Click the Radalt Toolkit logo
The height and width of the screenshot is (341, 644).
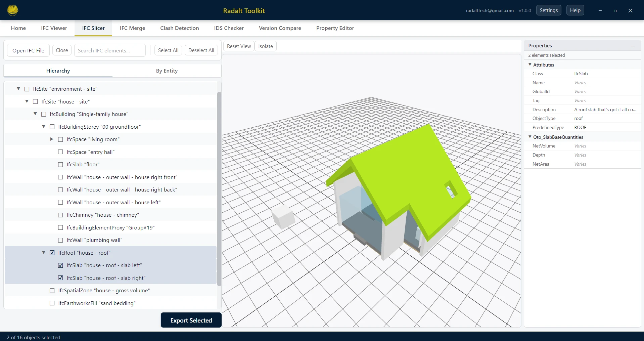[x=12, y=10]
